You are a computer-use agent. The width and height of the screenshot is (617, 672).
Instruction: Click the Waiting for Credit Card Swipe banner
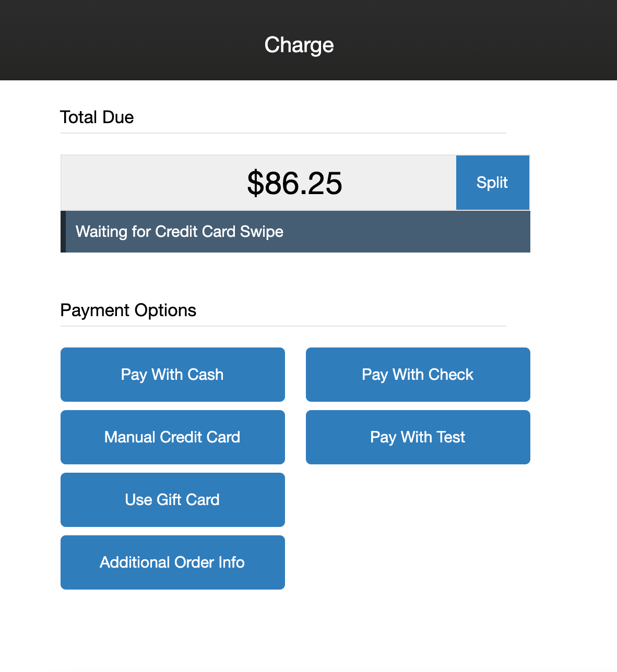point(295,231)
